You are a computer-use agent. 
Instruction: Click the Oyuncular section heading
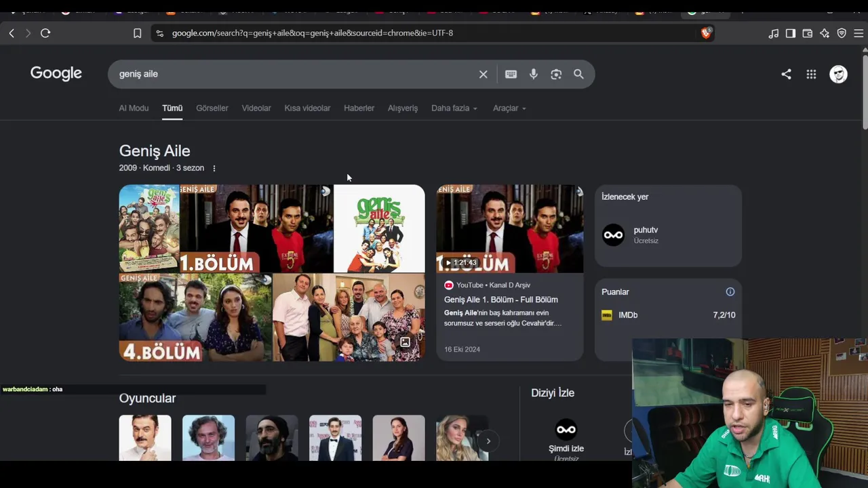pos(147,399)
